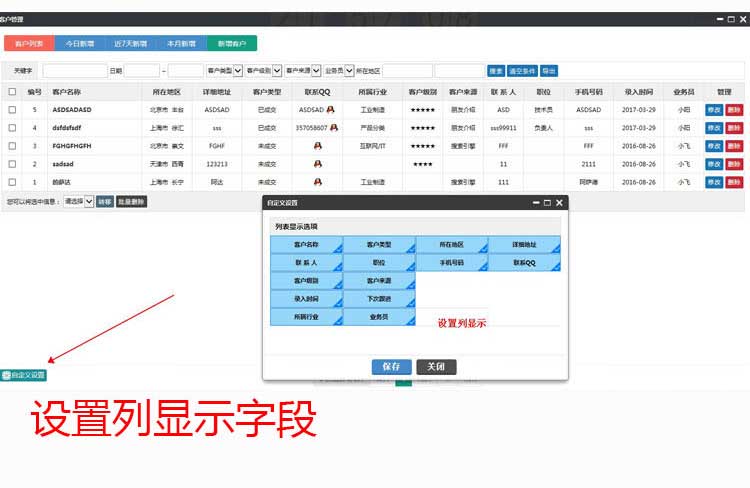Viewport: 750px width, 488px height.
Task: Focus the 关键字 keyword input
Action: pos(75,71)
